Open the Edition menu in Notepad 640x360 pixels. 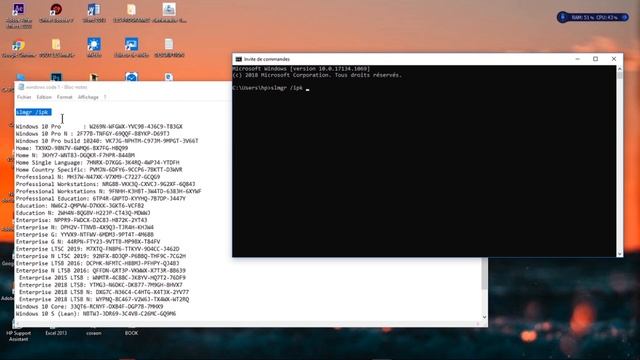coord(44,97)
